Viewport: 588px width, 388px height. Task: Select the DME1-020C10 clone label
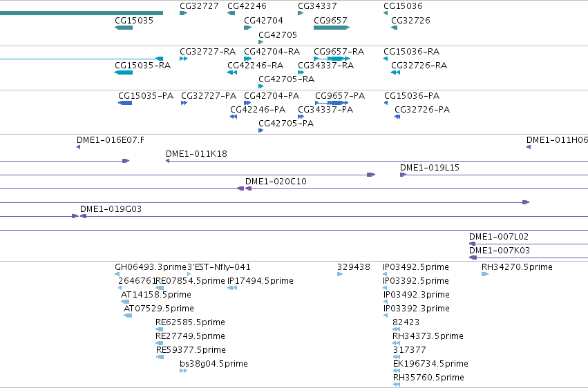pyautogui.click(x=276, y=182)
